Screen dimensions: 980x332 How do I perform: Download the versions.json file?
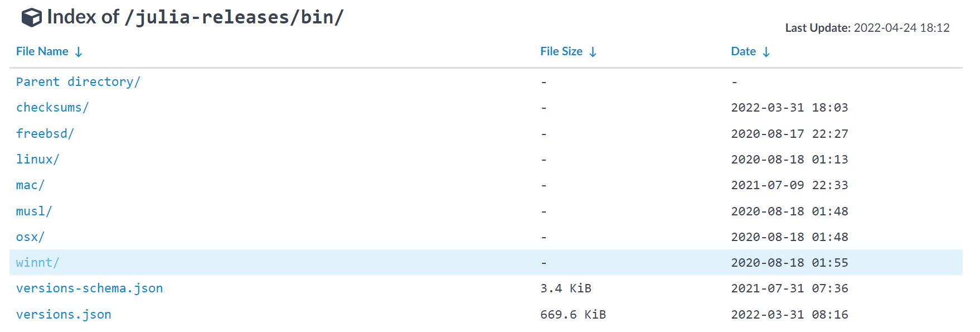click(x=64, y=315)
